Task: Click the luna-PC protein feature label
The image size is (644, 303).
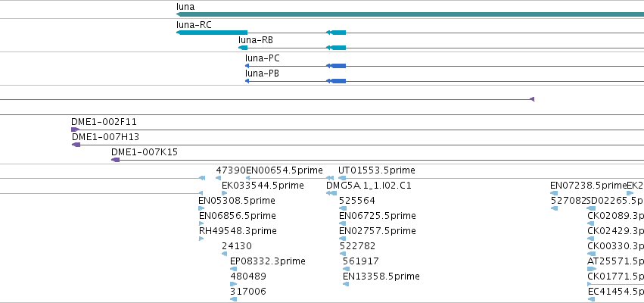Action: pyautogui.click(x=263, y=58)
